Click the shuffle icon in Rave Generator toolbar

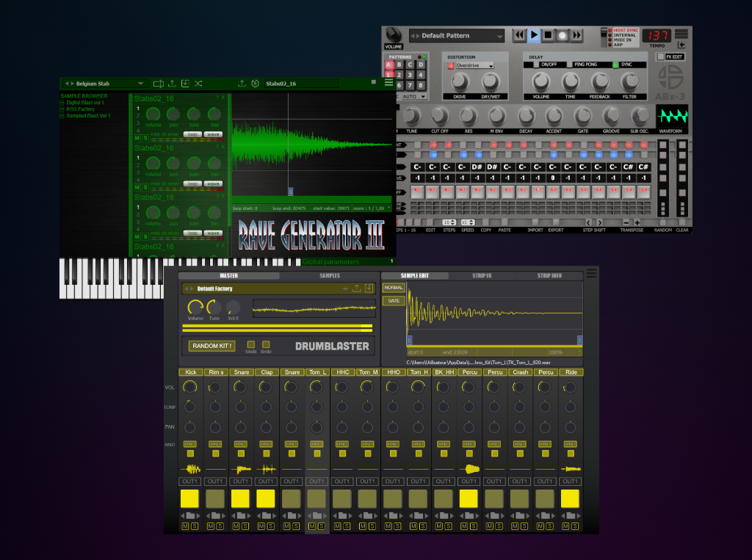199,84
